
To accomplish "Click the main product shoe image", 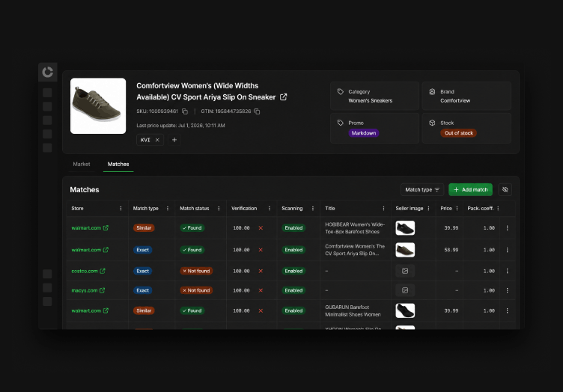I will pyautogui.click(x=98, y=106).
